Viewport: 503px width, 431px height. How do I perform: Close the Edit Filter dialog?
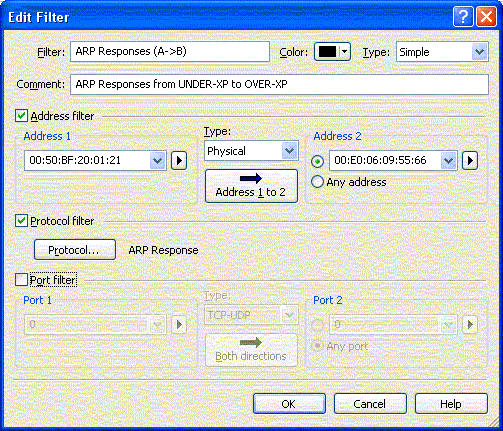pyautogui.click(x=486, y=16)
